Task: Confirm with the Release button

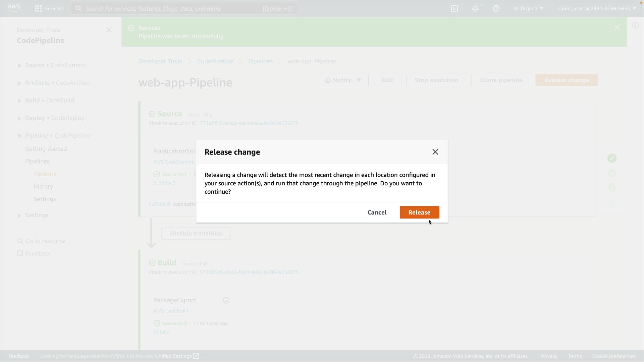Action: 419,213
